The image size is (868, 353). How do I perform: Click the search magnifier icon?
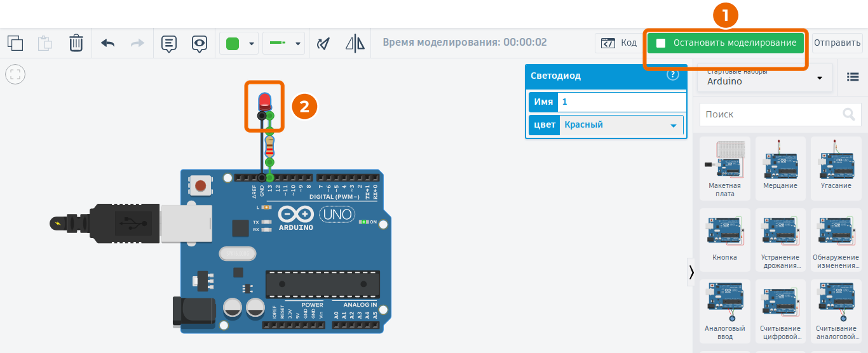[x=848, y=114]
